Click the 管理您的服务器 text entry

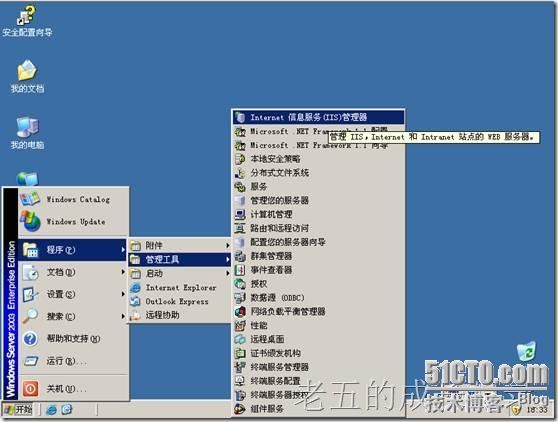(x=279, y=200)
